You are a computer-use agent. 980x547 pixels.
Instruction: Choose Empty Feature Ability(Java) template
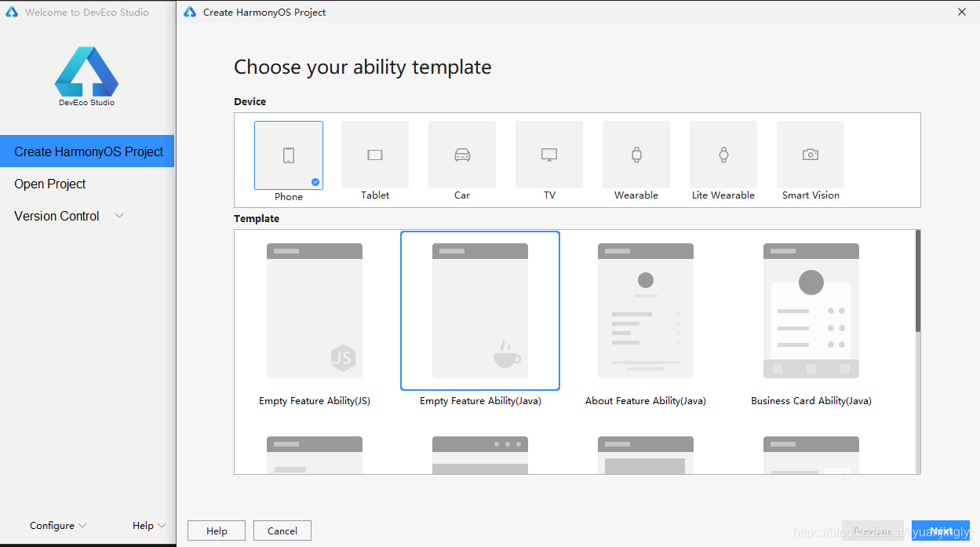click(x=480, y=311)
